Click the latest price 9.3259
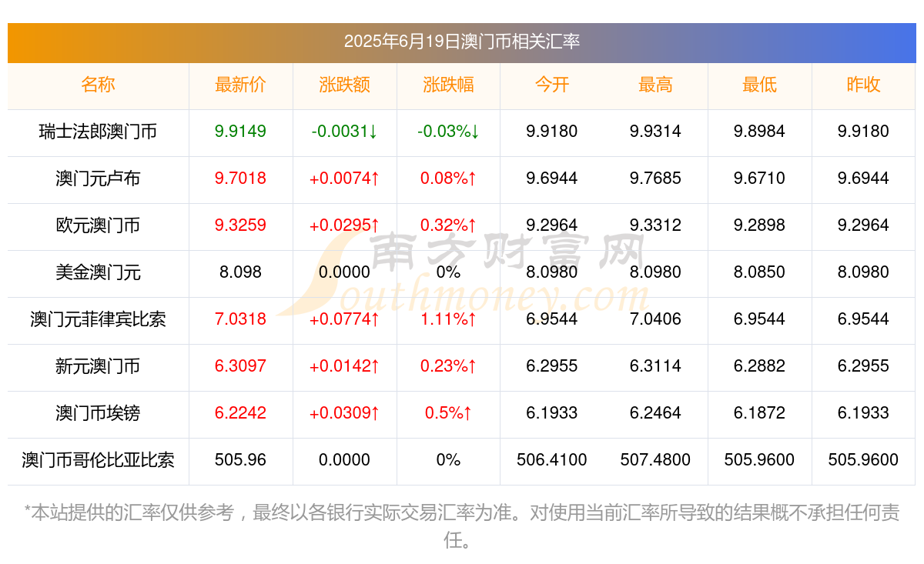The height and width of the screenshot is (564, 924). (x=240, y=225)
